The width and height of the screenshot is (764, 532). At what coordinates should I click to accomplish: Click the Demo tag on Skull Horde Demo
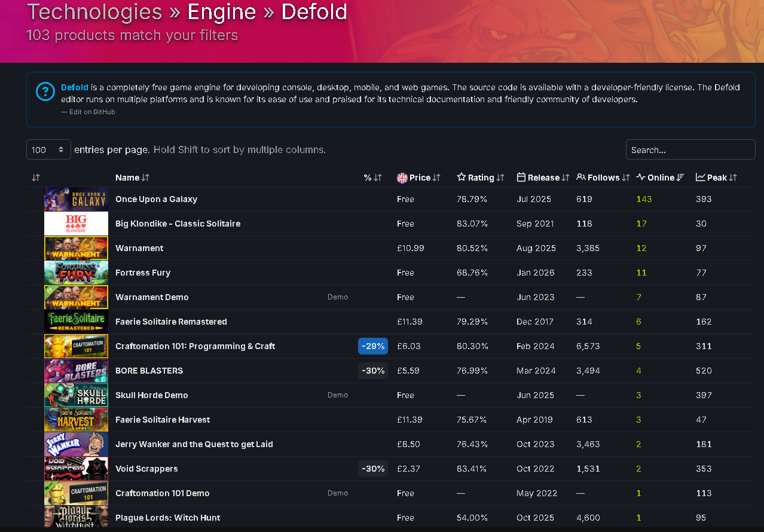click(x=338, y=395)
